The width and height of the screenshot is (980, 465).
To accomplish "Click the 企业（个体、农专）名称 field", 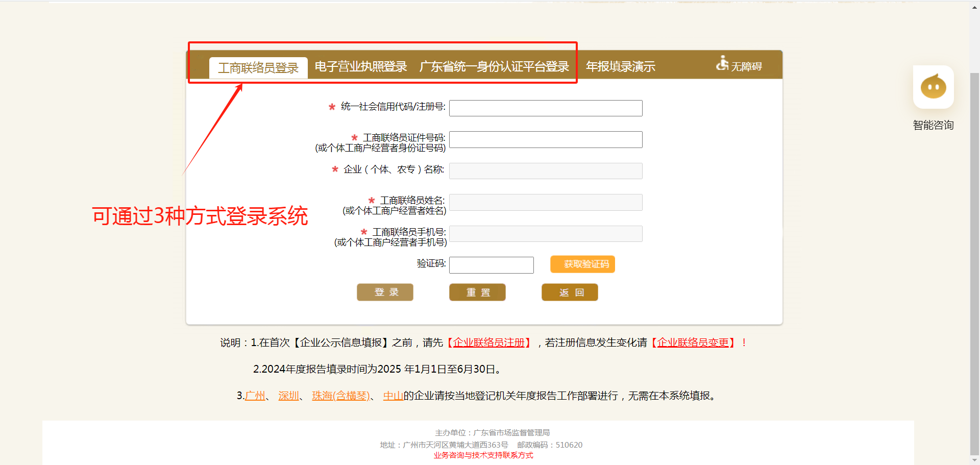I will (x=545, y=171).
